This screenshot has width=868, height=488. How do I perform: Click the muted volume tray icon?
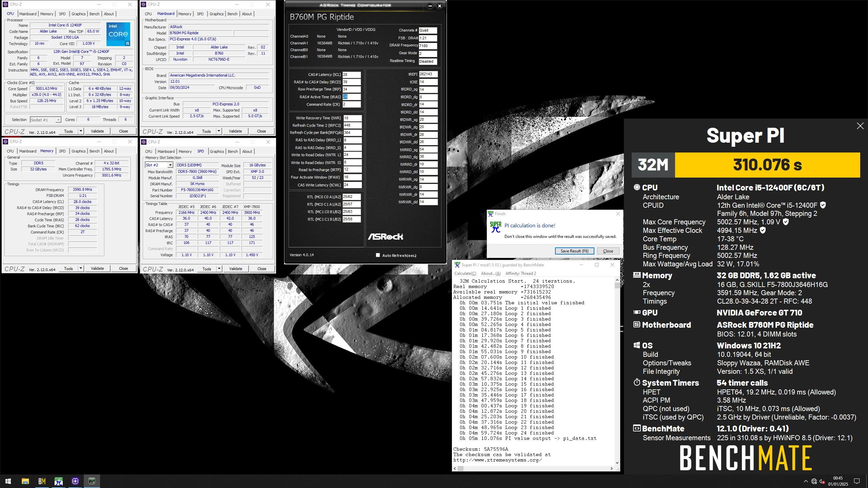[x=822, y=481]
